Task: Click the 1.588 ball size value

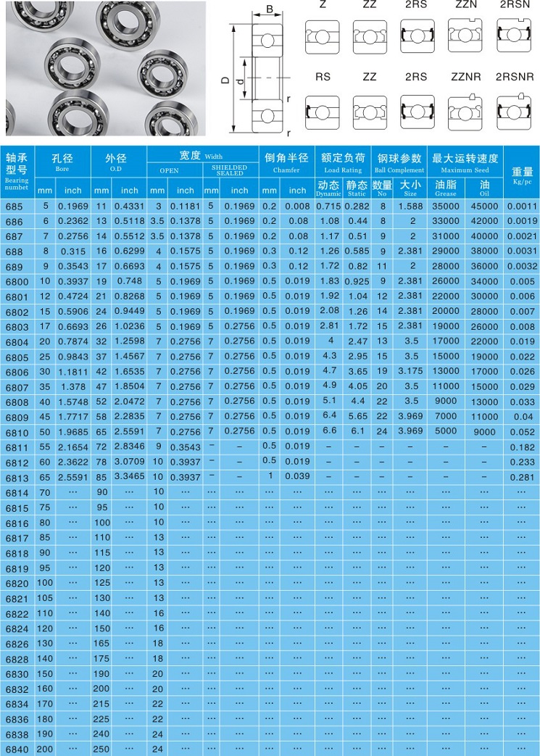Action: tap(410, 206)
